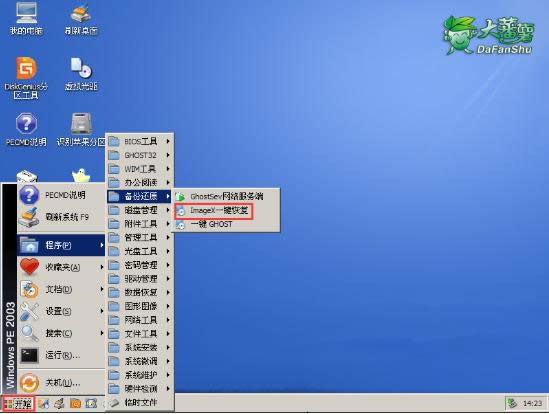
Task: Click the red heart 收藏夹 icon in start menu
Action: coord(29,267)
